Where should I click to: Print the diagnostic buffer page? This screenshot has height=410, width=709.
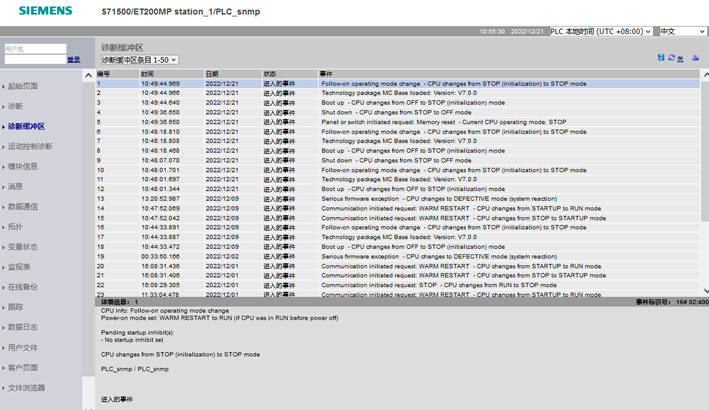click(695, 57)
